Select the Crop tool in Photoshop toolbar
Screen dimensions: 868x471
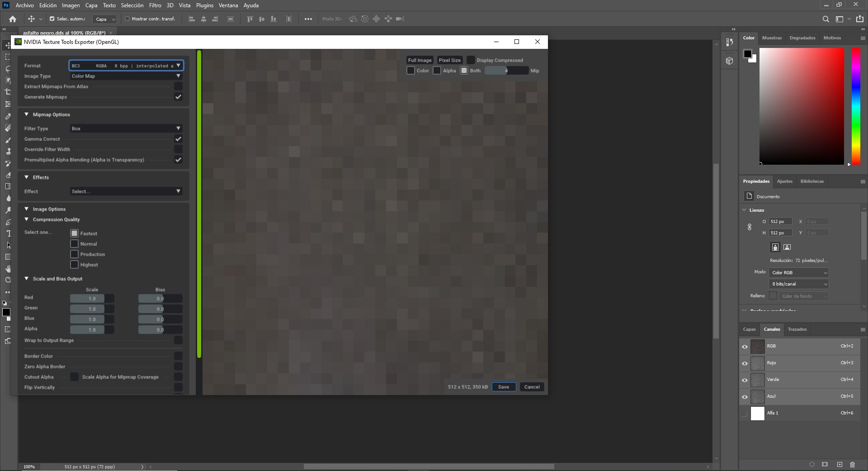8,92
